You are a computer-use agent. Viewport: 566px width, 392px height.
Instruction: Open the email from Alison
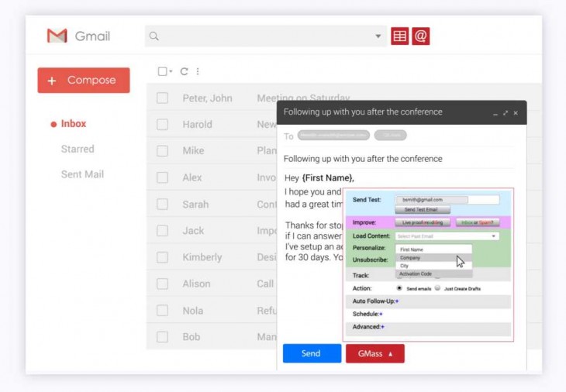tap(212, 284)
